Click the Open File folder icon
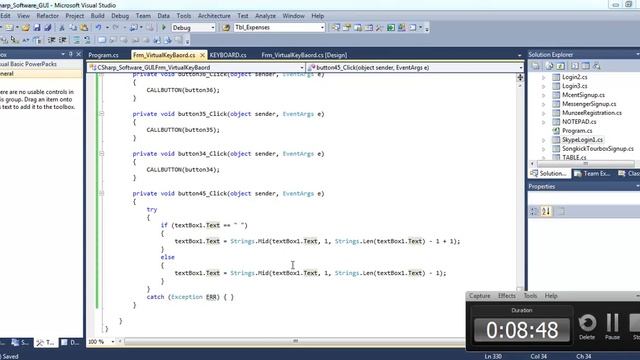This screenshot has width=640, height=360. click(x=25, y=28)
